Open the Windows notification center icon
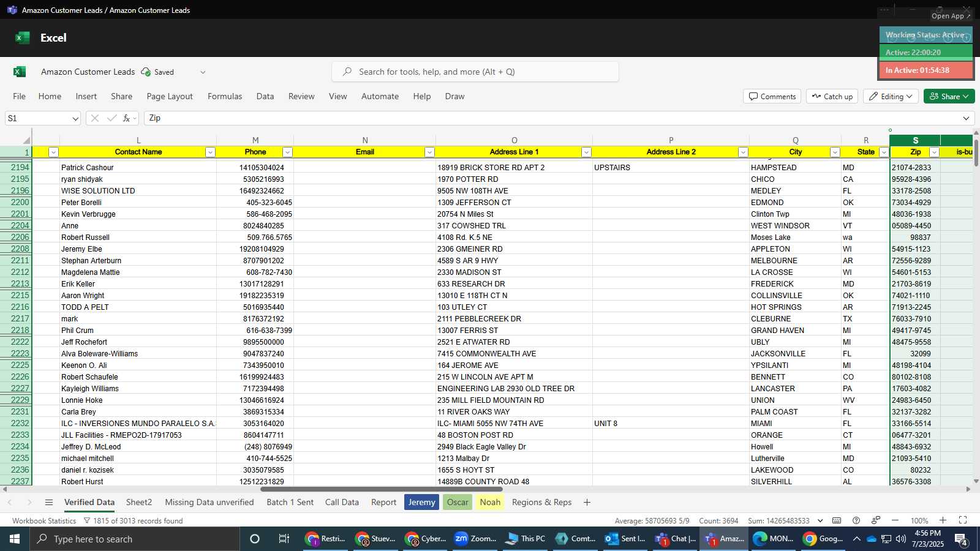The width and height of the screenshot is (980, 551). (x=961, y=539)
